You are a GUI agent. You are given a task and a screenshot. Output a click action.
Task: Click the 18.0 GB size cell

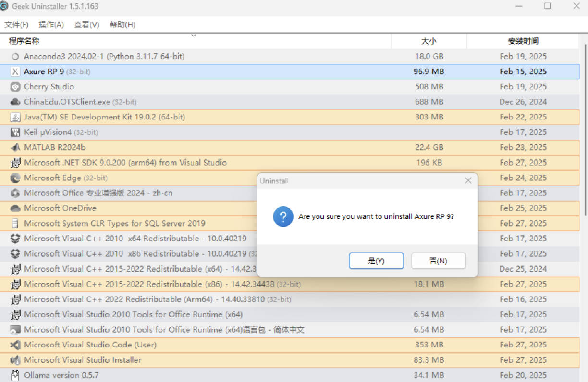pyautogui.click(x=429, y=56)
